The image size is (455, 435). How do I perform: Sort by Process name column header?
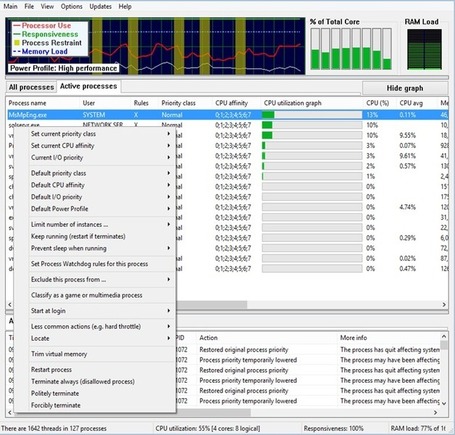pyautogui.click(x=27, y=103)
